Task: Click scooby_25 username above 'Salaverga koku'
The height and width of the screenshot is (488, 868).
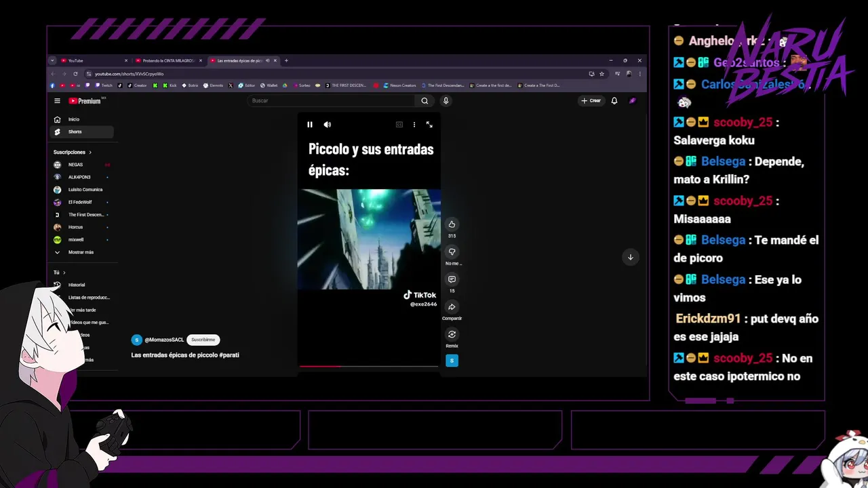Action: 743,123
